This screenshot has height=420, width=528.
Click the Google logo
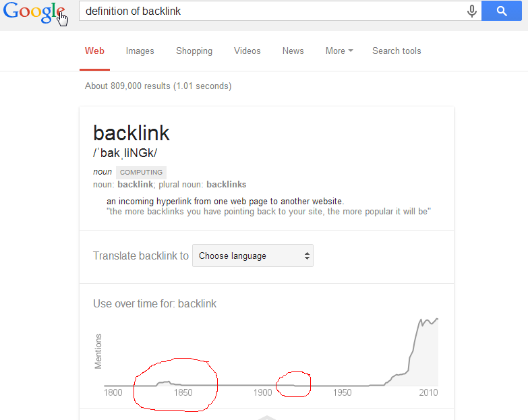click(34, 13)
